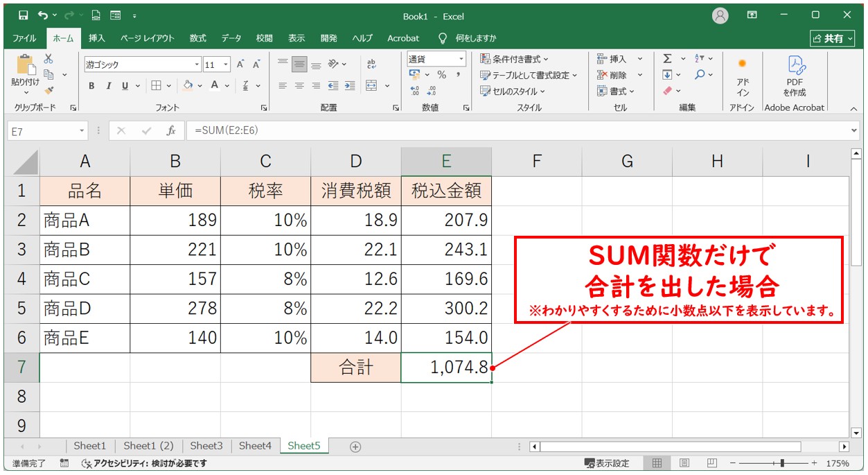This screenshot has height=475, width=868.
Task: Switch to the 挿入 ribbon tab
Action: pos(97,38)
